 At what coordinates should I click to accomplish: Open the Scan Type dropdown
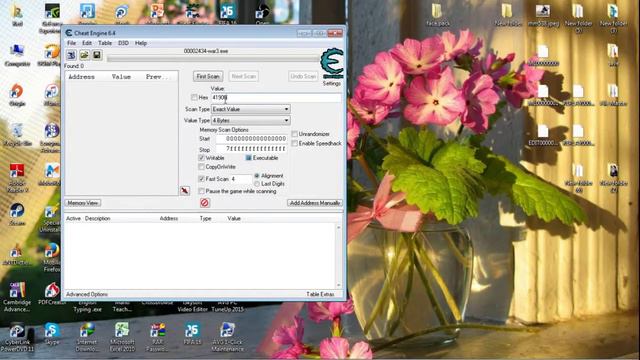pos(251,109)
